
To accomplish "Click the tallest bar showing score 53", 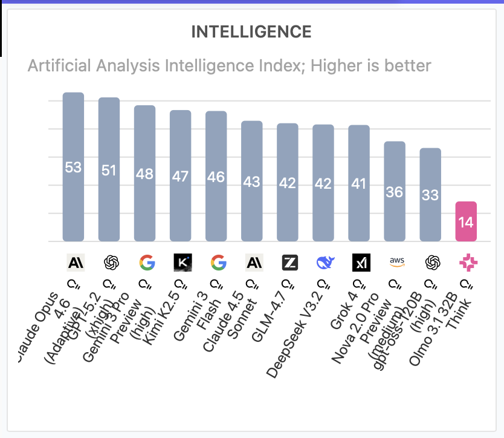I will 73,167.
